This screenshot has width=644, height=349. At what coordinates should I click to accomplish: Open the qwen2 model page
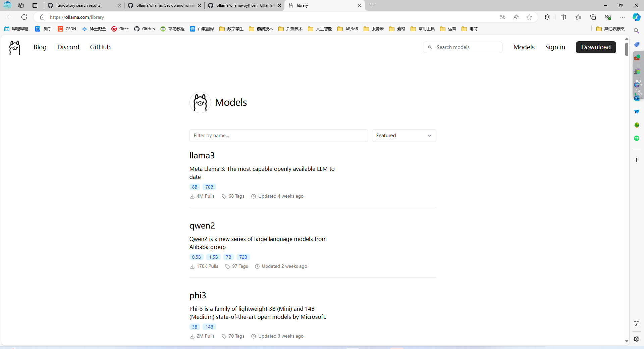202,226
